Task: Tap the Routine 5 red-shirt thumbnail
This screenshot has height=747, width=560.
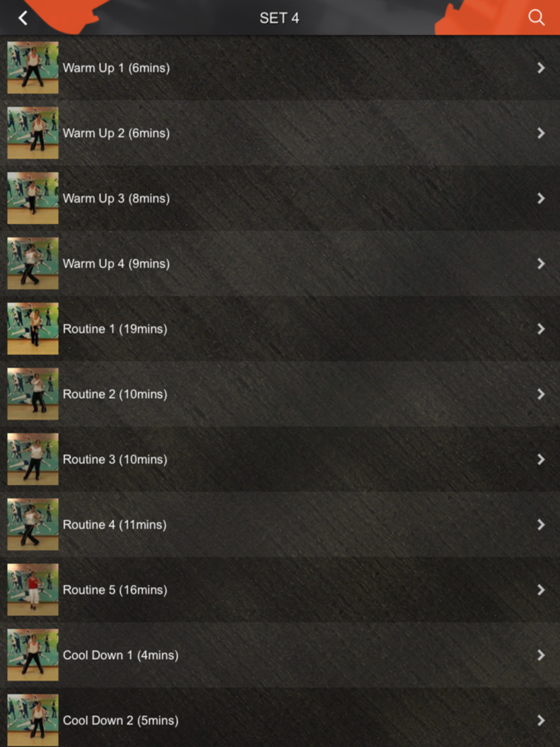Action: 32,590
